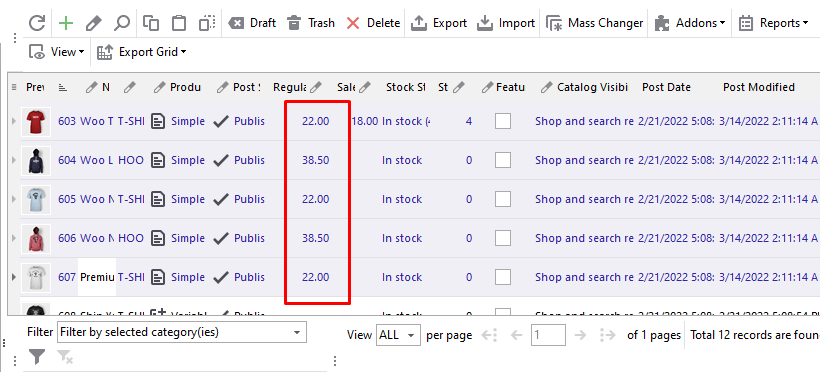Click the navy hoodie thumbnail of 604

click(36, 160)
